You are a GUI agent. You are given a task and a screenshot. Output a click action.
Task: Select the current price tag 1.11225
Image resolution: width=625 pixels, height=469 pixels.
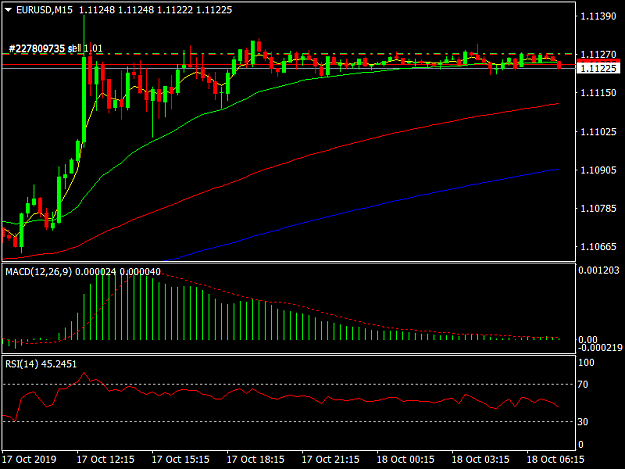coord(598,69)
